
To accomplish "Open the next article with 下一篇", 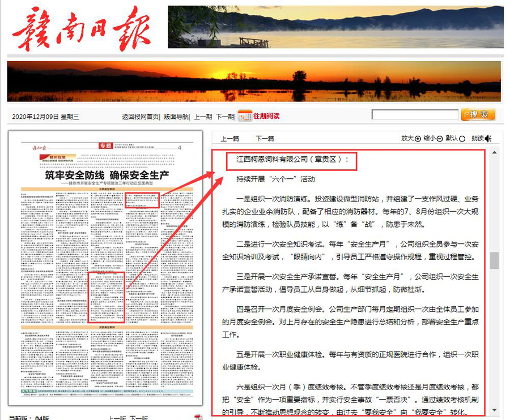I will 265,139.
